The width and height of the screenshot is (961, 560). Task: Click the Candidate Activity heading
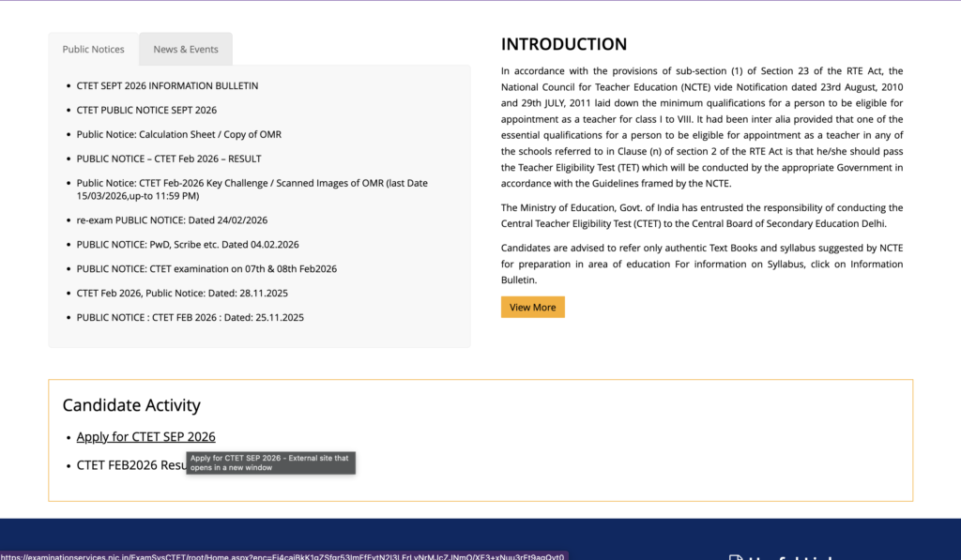(131, 405)
